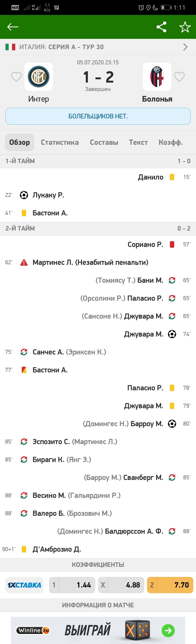Select the draw odds 4.88
Viewport: 196px width, 644px height.
point(121,585)
